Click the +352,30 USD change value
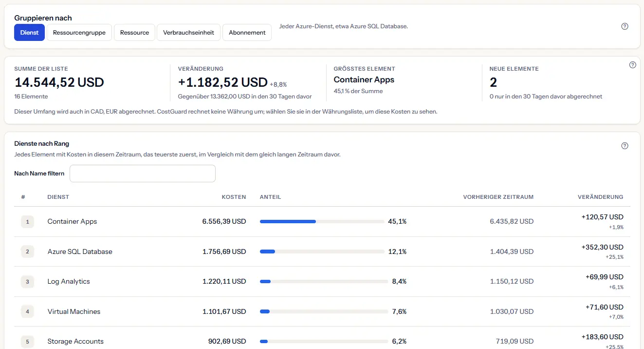The height and width of the screenshot is (349, 644). click(603, 247)
